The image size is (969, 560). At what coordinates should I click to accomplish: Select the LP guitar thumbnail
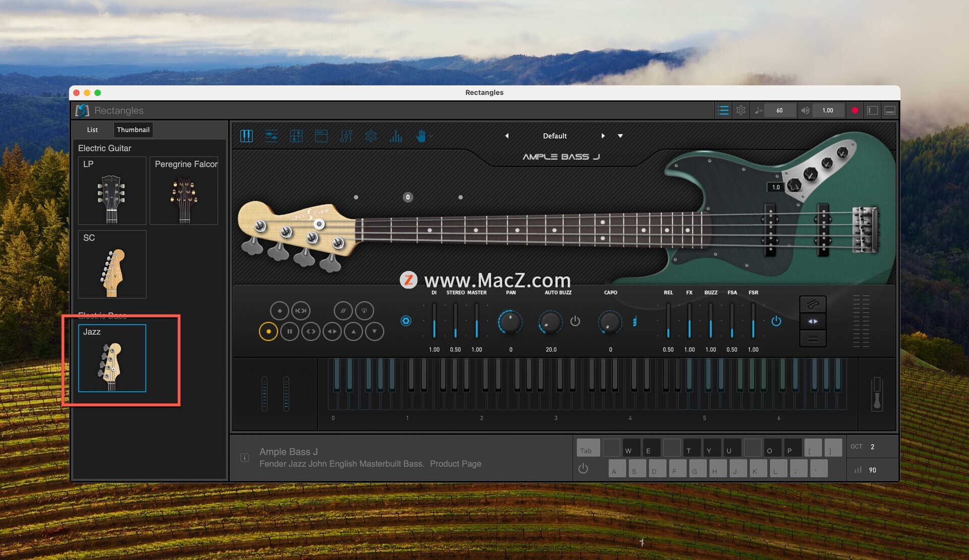(x=112, y=191)
